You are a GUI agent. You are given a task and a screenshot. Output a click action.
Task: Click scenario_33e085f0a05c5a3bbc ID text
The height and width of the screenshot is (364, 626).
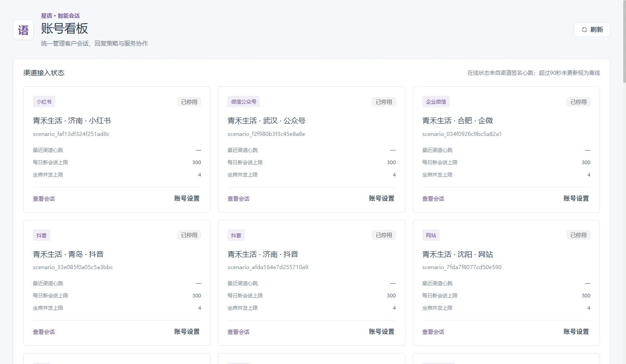pyautogui.click(x=73, y=267)
